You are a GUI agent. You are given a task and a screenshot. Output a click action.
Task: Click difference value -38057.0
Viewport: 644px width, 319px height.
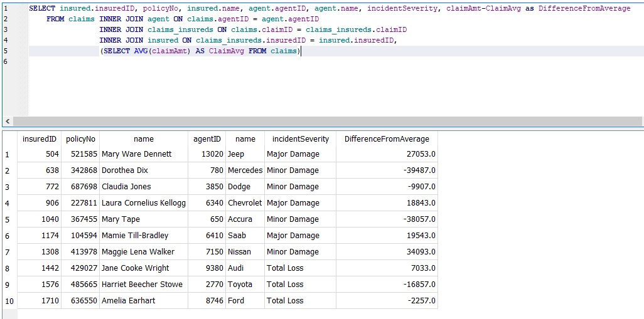(x=387, y=219)
